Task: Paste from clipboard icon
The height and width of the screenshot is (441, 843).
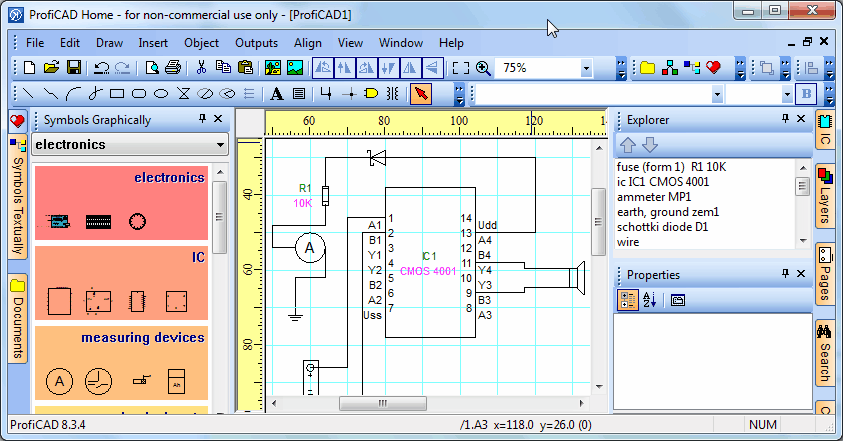Action: tap(245, 68)
